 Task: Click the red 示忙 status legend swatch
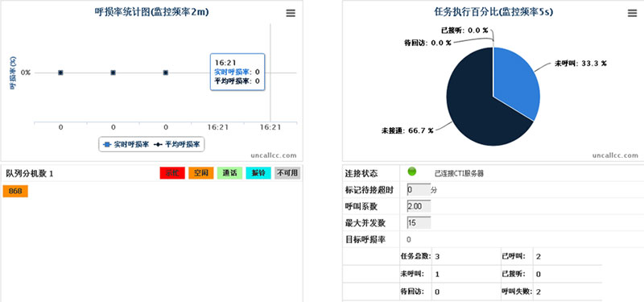tap(172, 173)
